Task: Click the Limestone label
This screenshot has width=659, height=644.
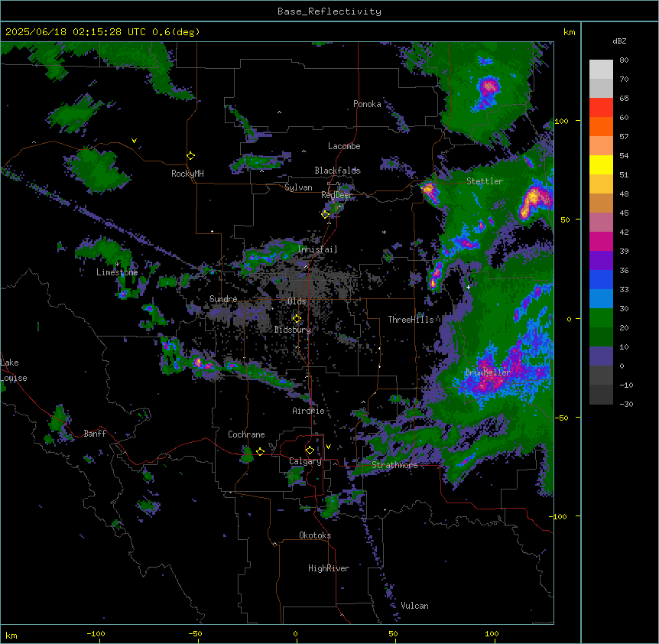Action: click(x=117, y=272)
